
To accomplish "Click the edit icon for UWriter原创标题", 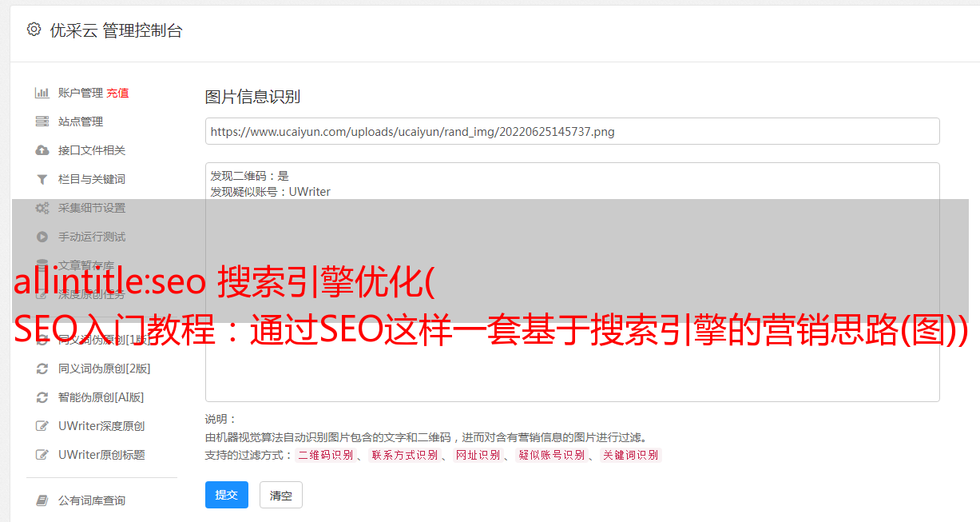I will pos(42,455).
